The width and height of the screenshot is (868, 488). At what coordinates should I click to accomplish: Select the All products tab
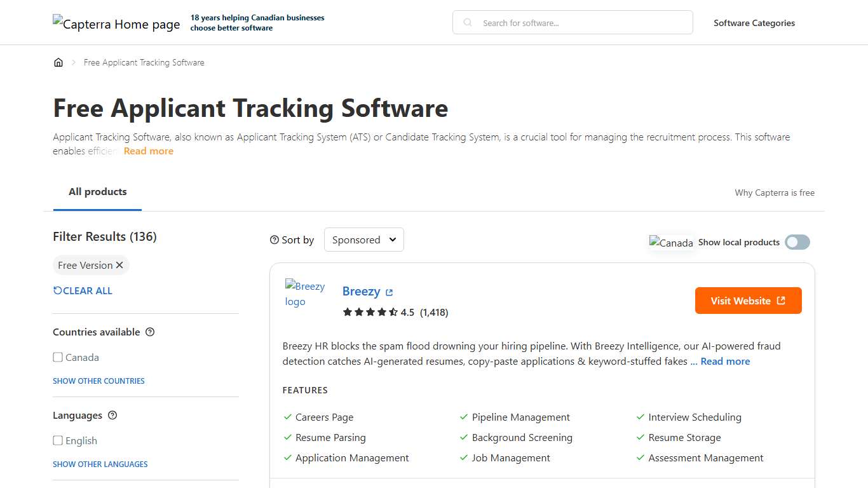[x=97, y=191]
